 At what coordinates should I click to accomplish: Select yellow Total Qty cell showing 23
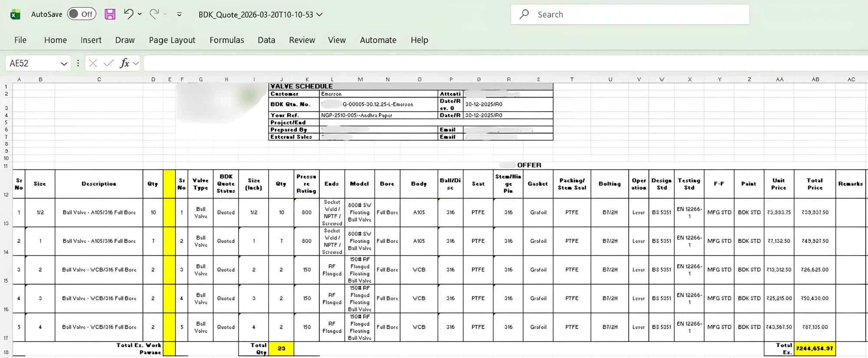click(281, 348)
